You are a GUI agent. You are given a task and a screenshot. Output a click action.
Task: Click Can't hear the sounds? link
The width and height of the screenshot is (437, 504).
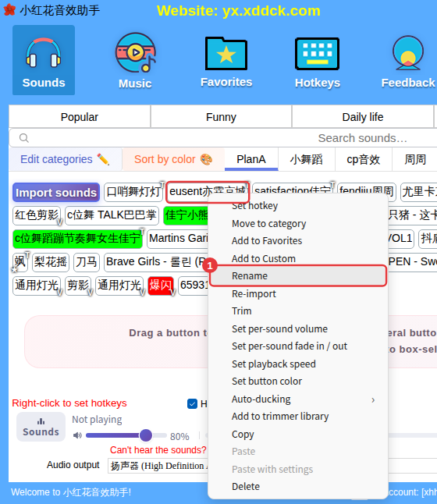click(x=158, y=450)
